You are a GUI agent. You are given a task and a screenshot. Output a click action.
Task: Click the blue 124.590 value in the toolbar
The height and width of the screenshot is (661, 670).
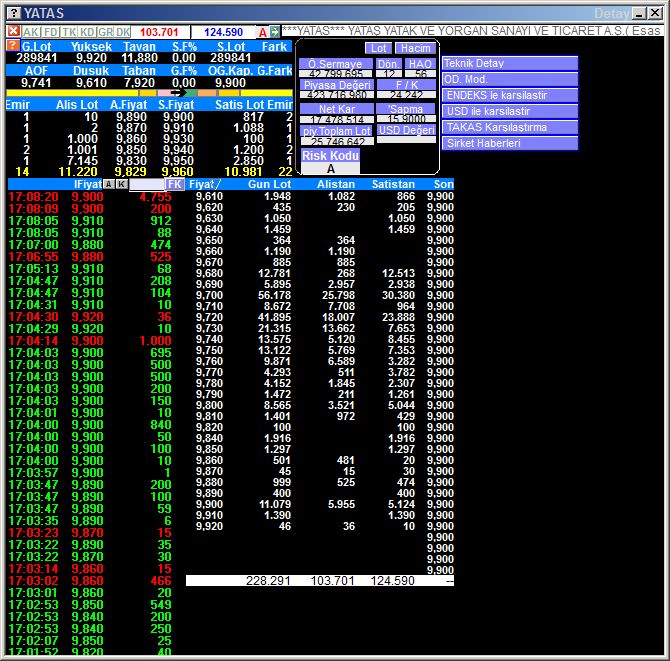point(223,32)
